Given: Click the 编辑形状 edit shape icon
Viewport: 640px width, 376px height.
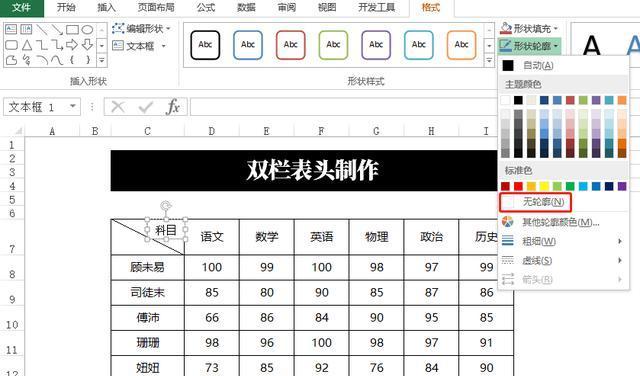Looking at the screenshot, I should point(118,28).
